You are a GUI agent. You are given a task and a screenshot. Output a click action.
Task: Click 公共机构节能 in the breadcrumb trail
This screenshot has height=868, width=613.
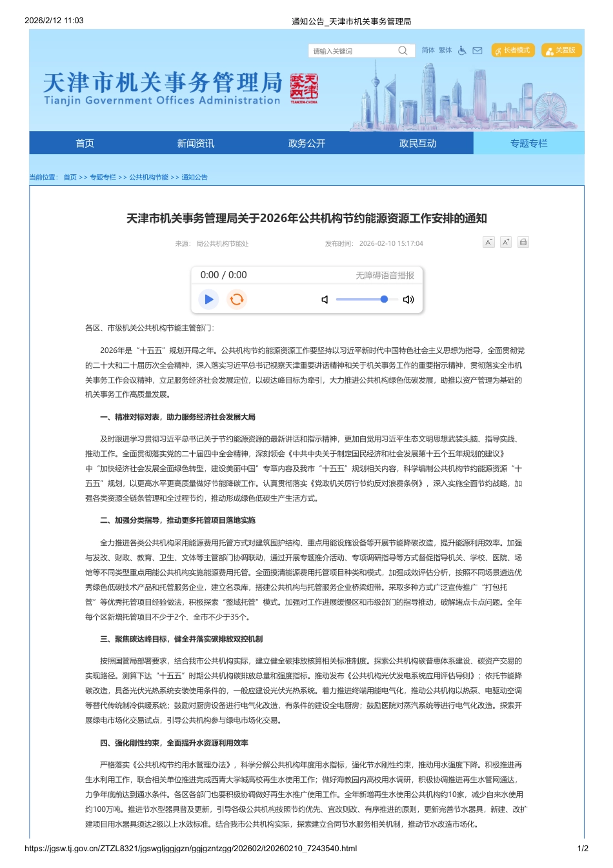148,177
